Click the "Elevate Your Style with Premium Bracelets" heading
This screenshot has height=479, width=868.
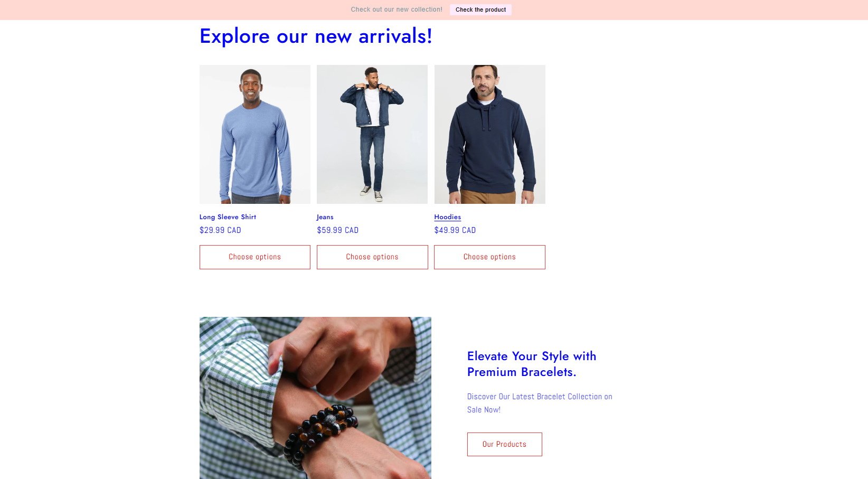pyautogui.click(x=532, y=364)
